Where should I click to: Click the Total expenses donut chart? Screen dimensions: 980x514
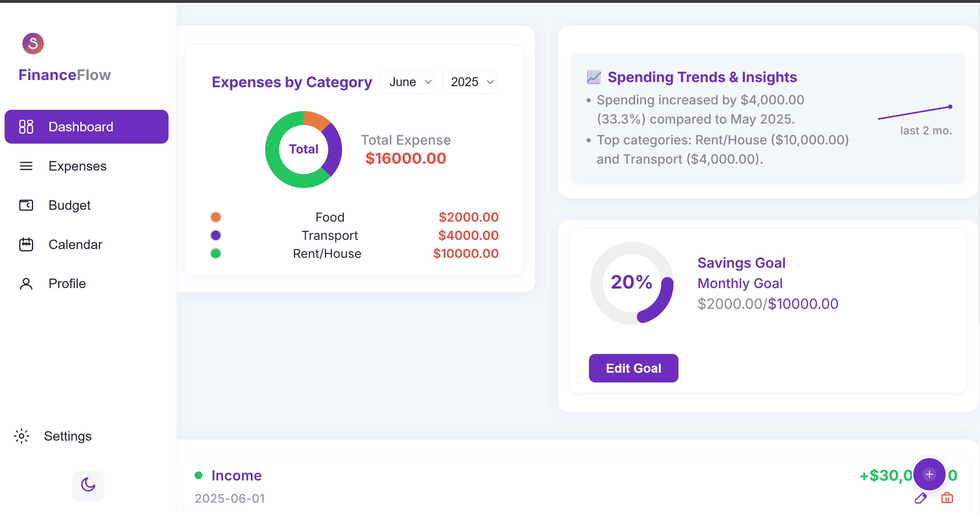click(x=303, y=149)
